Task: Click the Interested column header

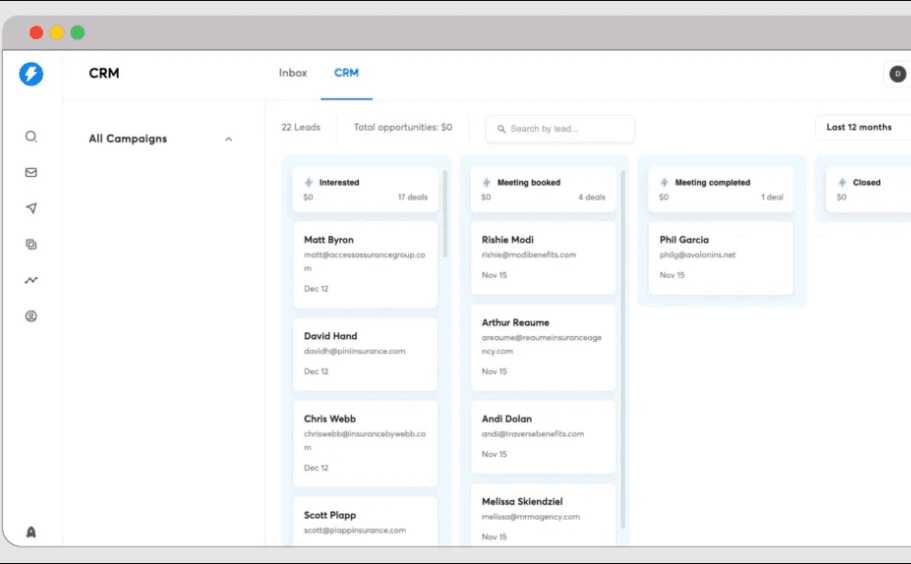Action: click(365, 189)
